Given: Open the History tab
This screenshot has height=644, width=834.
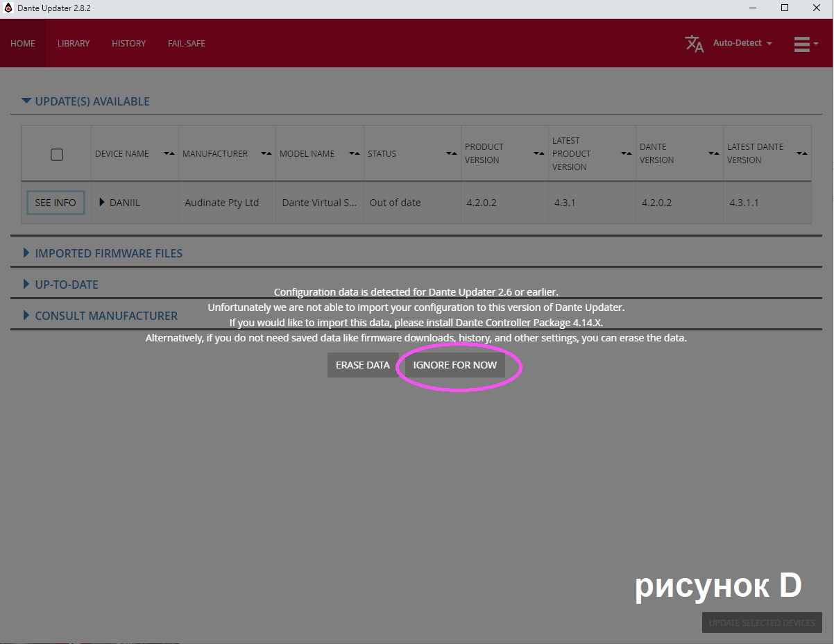Looking at the screenshot, I should 128,43.
